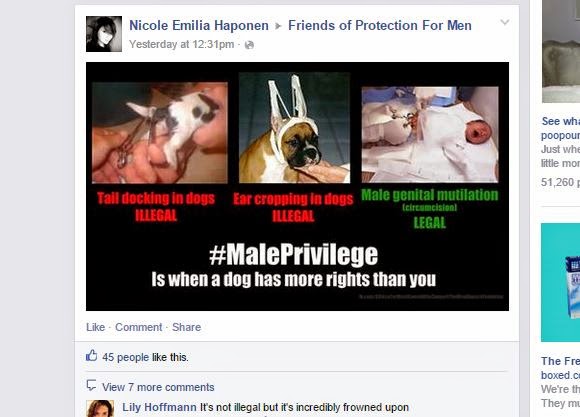The height and width of the screenshot is (417, 580).
Task: Open Nicole Emilia Haponen's profile picture
Action: click(104, 34)
